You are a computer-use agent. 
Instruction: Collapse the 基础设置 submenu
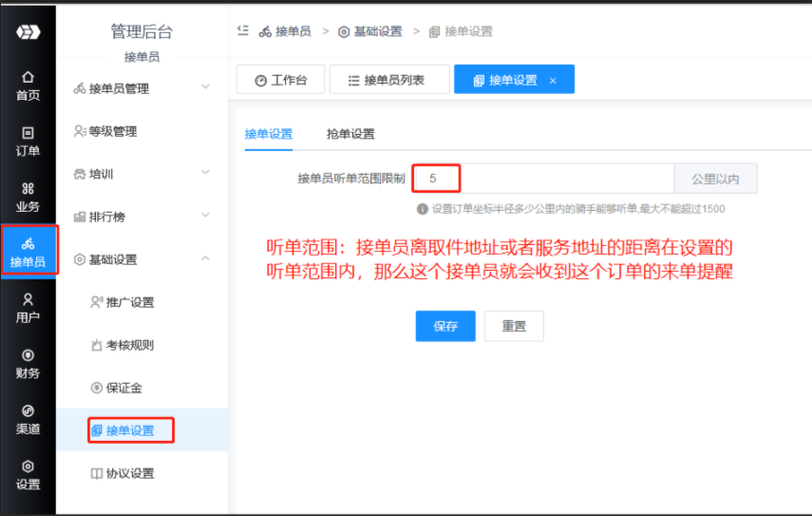[x=142, y=259]
